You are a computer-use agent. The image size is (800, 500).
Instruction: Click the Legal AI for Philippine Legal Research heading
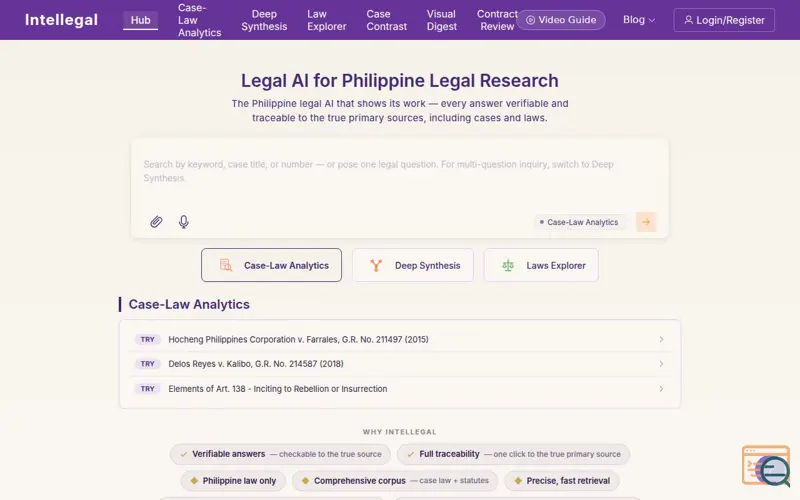tap(399, 81)
